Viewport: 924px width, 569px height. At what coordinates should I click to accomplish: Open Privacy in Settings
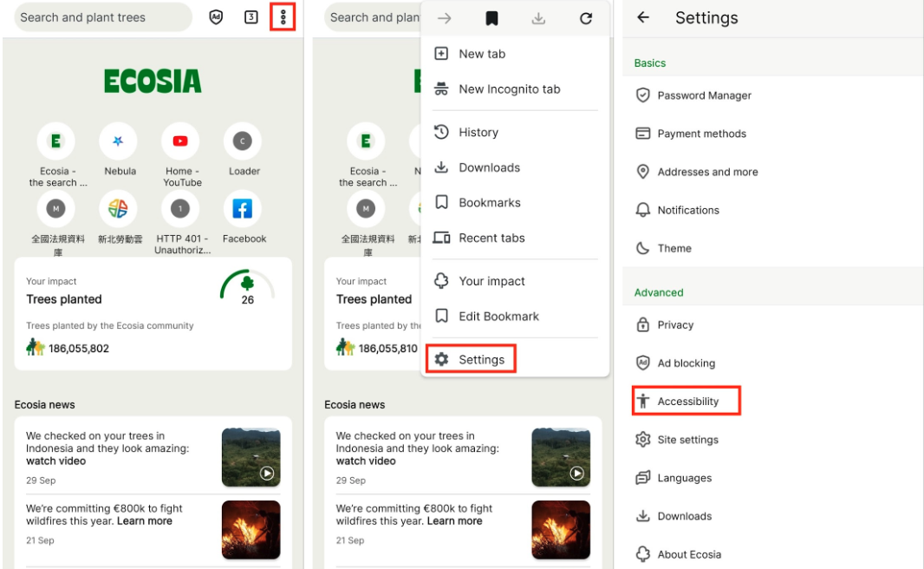click(x=773, y=325)
